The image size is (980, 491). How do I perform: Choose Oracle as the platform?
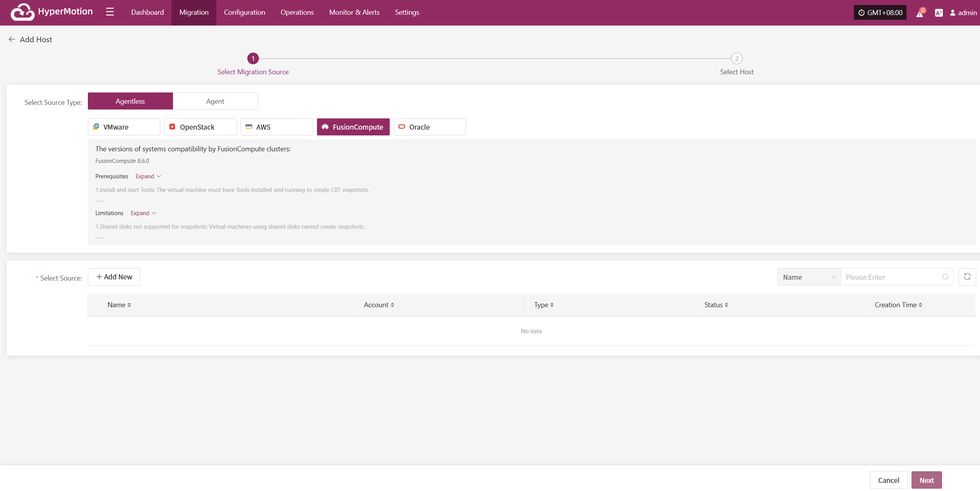pyautogui.click(x=430, y=127)
